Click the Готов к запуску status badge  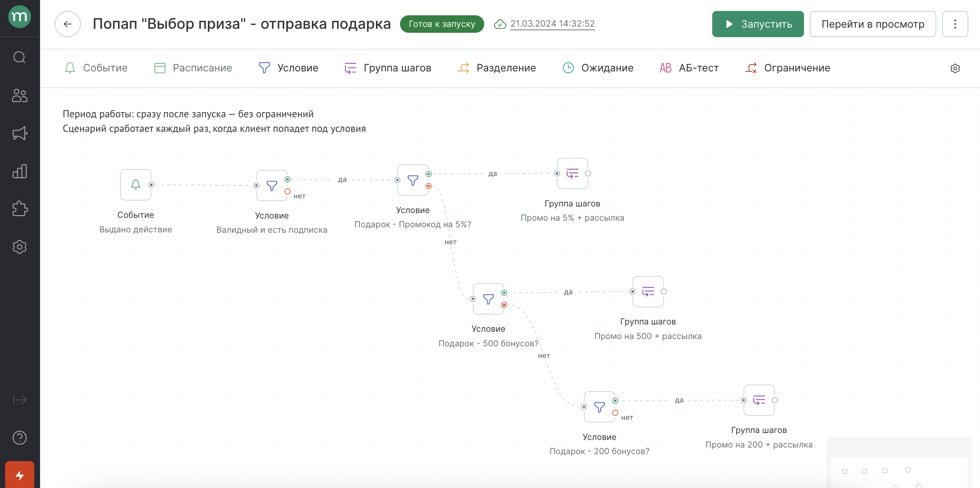tap(442, 24)
